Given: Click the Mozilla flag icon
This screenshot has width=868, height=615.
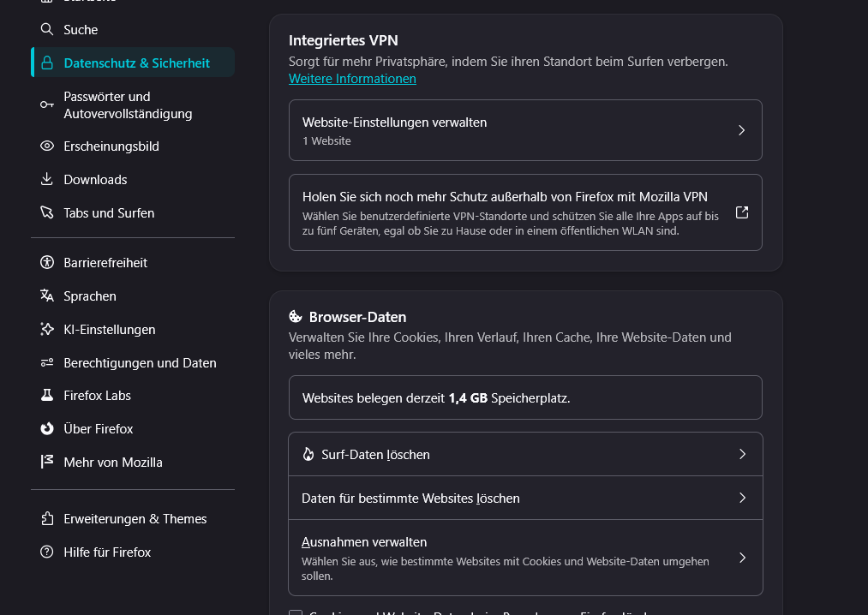Looking at the screenshot, I should click(x=47, y=462).
